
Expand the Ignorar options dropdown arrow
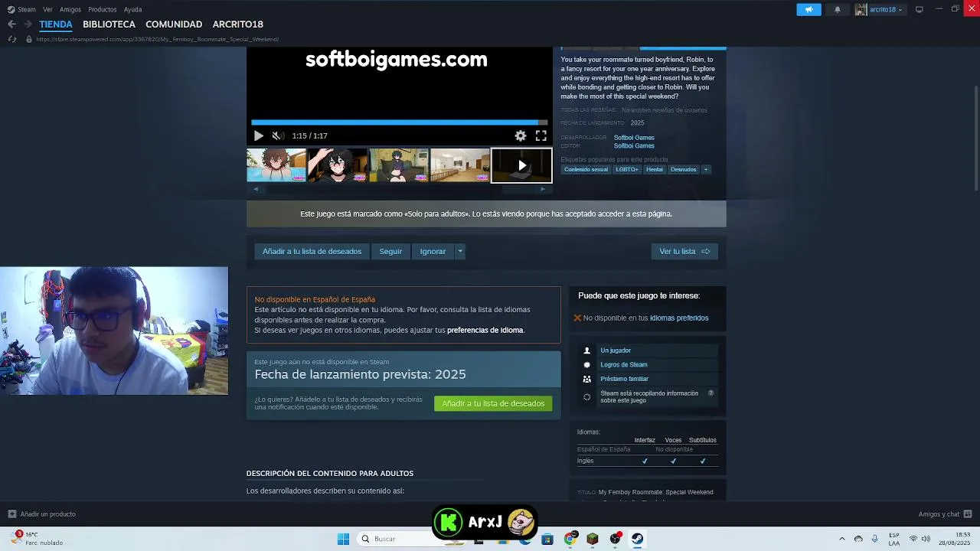460,251
